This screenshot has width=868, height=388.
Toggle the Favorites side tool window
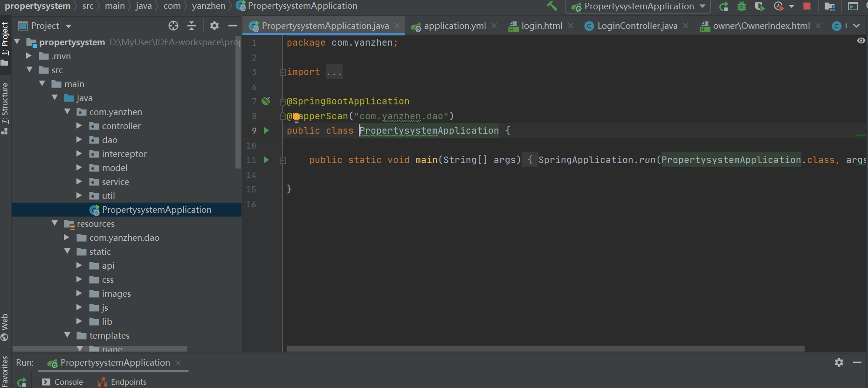[5, 371]
